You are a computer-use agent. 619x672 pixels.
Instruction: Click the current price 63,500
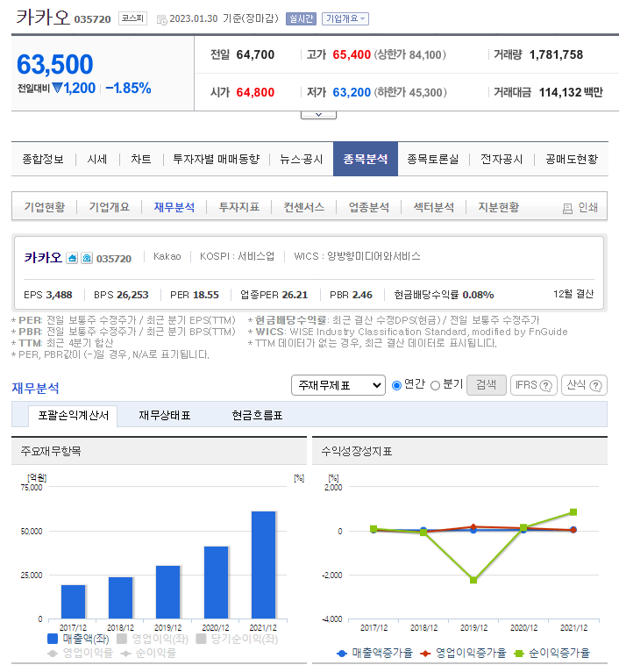coord(55,65)
